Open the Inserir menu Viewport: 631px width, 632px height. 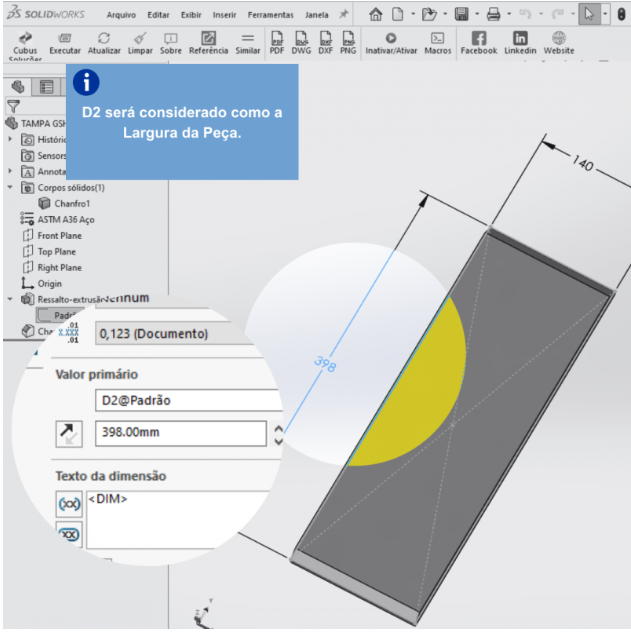click(x=224, y=15)
